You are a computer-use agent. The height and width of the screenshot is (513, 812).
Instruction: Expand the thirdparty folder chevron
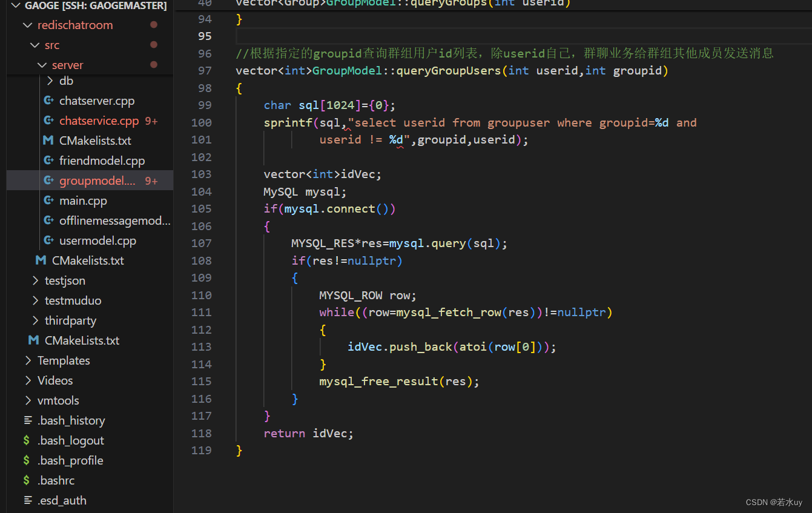35,321
